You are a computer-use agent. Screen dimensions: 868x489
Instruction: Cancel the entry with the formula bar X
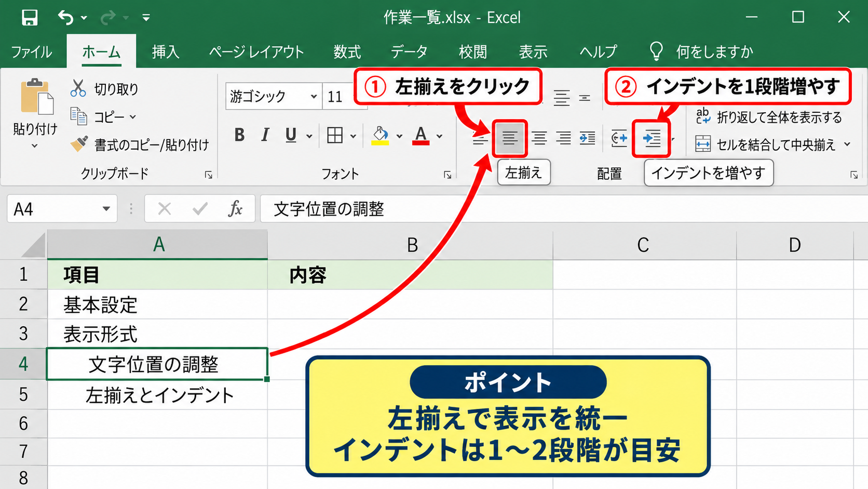[165, 209]
